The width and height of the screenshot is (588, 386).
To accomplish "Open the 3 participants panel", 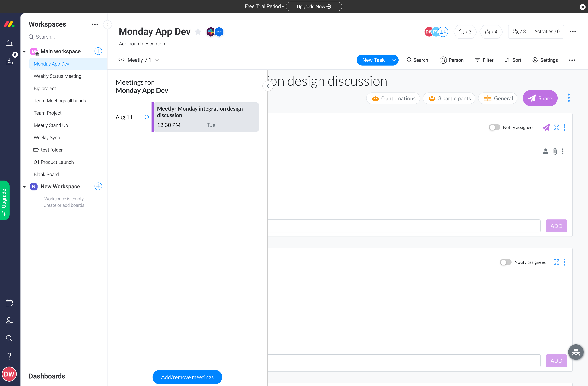I will tap(449, 98).
